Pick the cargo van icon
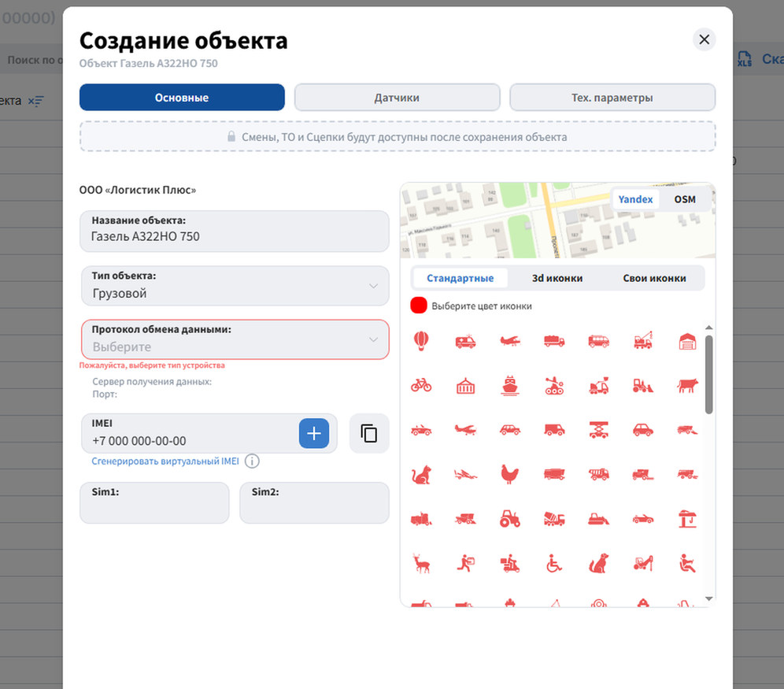This screenshot has width=784, height=689. pos(554,429)
